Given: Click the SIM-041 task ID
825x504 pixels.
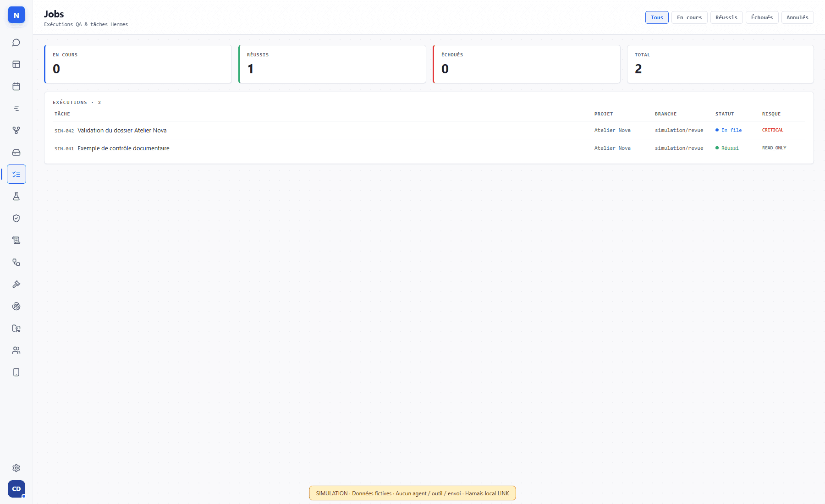Looking at the screenshot, I should 64,149.
